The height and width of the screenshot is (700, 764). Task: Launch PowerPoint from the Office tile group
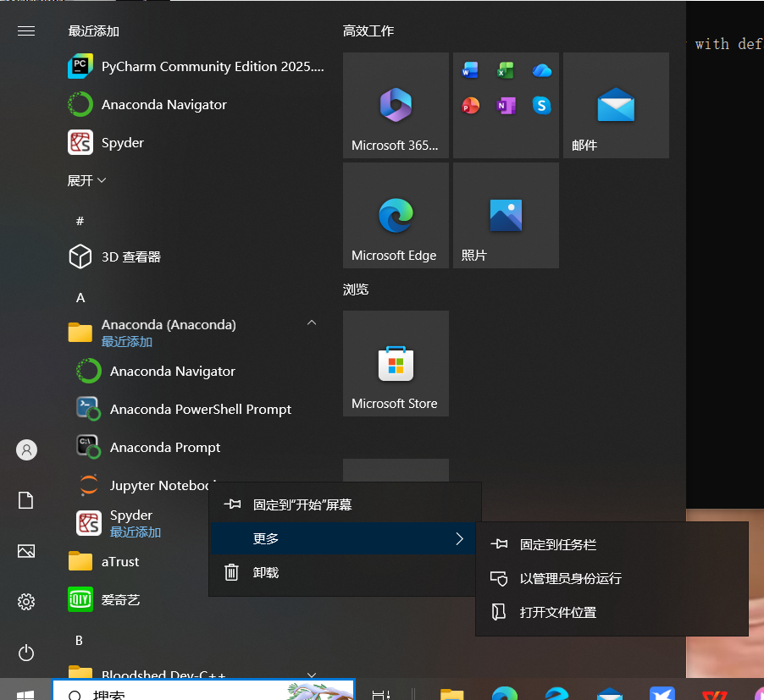point(470,105)
